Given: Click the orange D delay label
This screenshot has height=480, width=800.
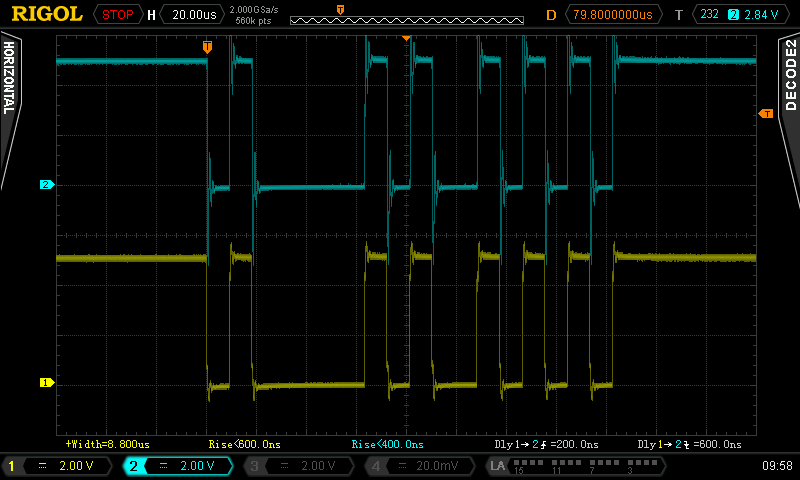Looking at the screenshot, I should click(x=551, y=15).
